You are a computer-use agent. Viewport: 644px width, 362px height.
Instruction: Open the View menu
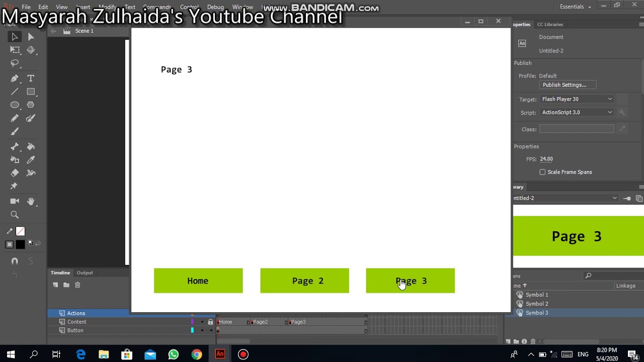(62, 7)
